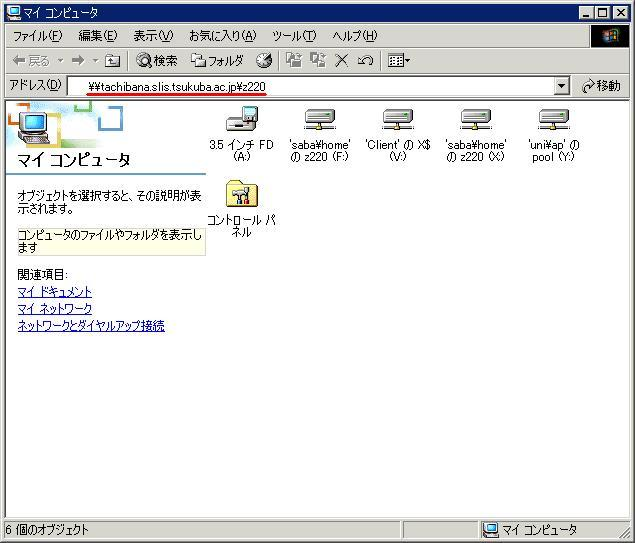The width and height of the screenshot is (635, 543).
Task: Open the お気に入り(A) menu
Action: 223,36
